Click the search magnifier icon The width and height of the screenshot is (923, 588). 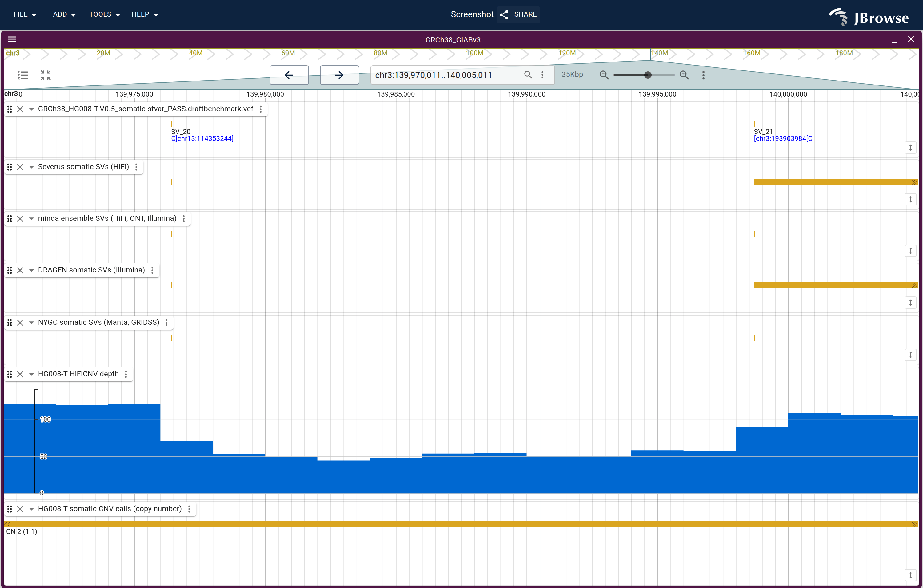click(528, 75)
